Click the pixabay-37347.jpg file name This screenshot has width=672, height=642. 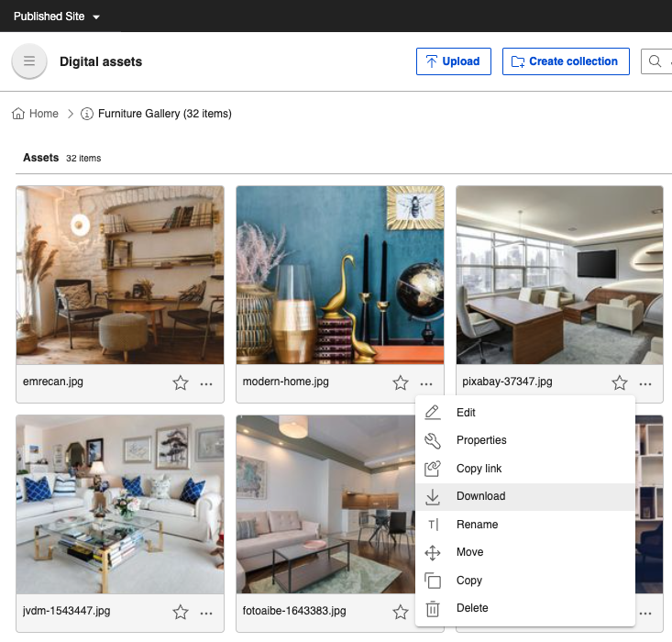[x=507, y=382]
